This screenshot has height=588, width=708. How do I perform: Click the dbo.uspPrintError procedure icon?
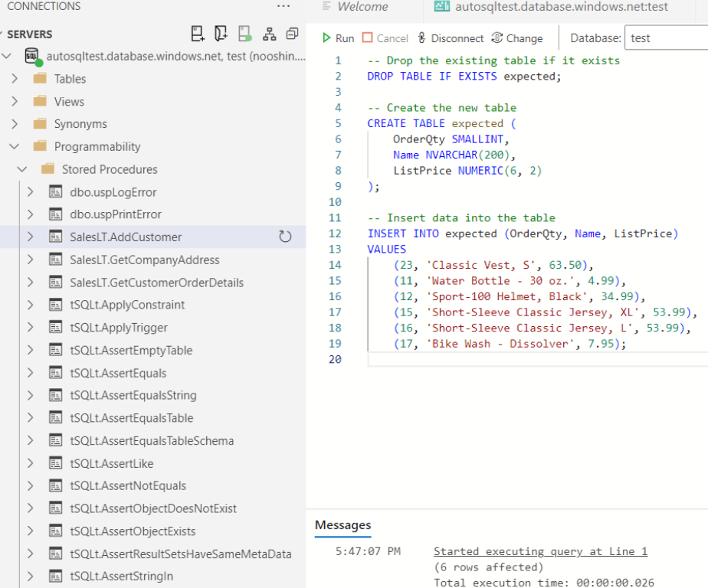(55, 214)
